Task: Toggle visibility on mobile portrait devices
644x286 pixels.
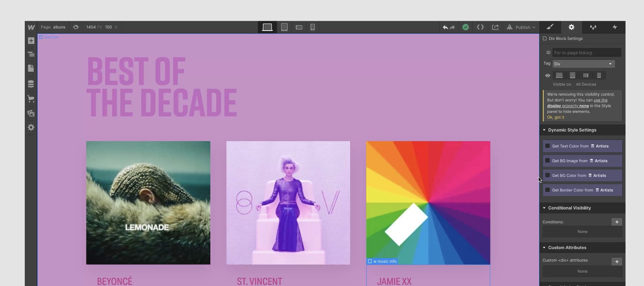Action: coord(599,75)
